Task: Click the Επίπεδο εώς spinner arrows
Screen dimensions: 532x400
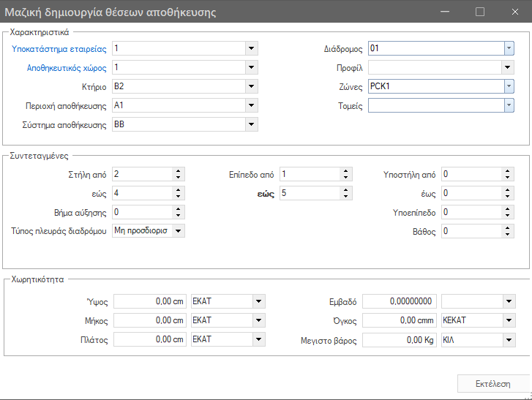Action: point(345,193)
